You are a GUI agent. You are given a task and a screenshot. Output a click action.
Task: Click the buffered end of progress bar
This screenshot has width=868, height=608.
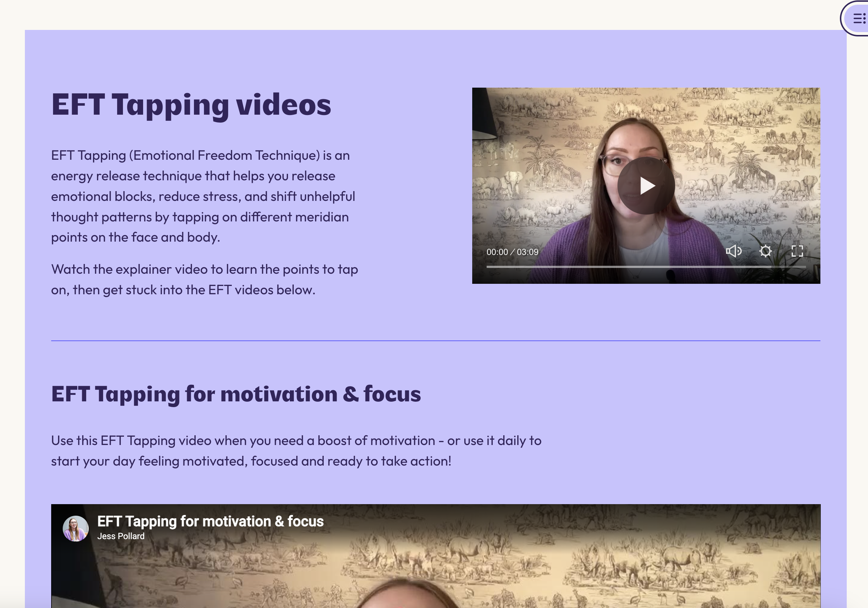point(770,267)
